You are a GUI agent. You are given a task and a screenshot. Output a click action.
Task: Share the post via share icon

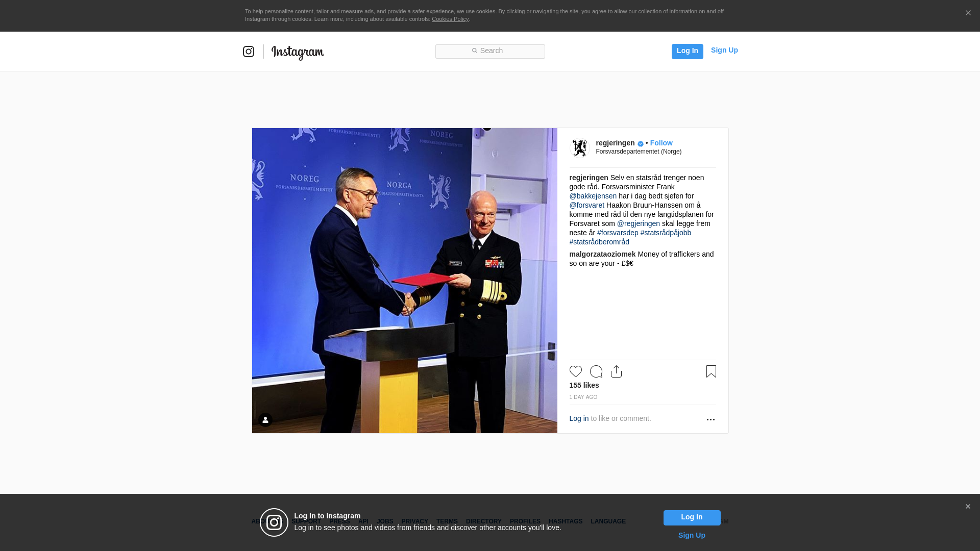click(x=616, y=371)
